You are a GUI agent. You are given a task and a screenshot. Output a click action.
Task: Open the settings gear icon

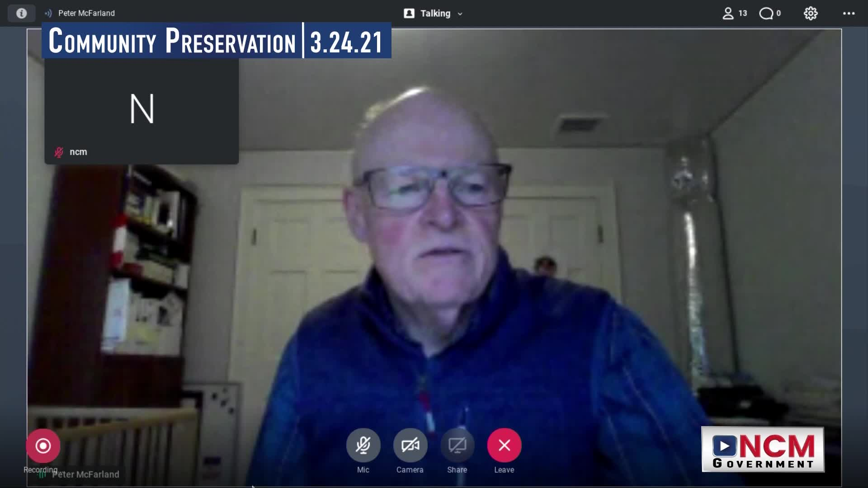[x=811, y=13]
